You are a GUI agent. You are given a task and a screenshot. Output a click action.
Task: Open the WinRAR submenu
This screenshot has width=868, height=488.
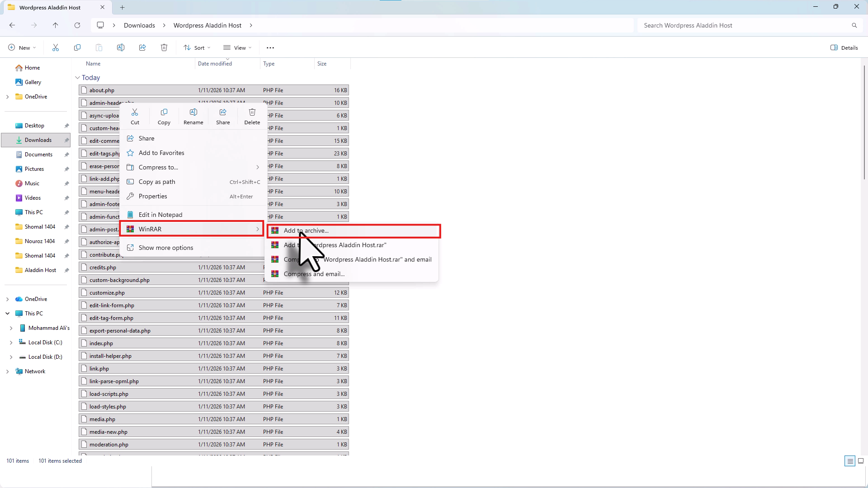point(192,229)
